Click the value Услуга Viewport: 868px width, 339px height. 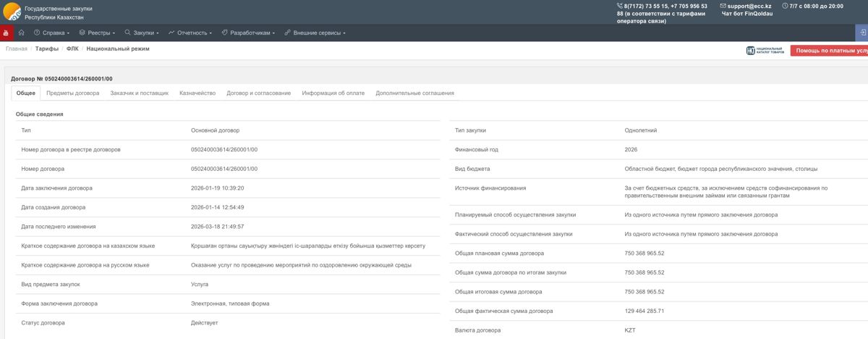[200, 284]
